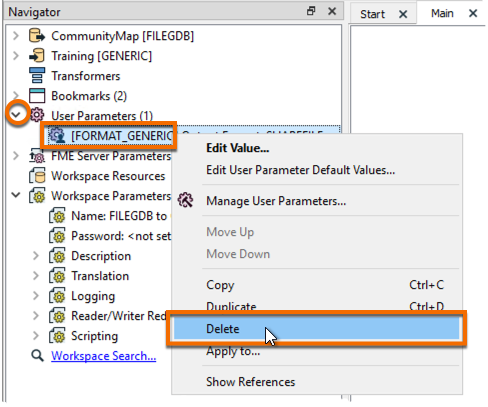Close the Main tab
Image resolution: width=488 pixels, height=407 pixels.
473,13
